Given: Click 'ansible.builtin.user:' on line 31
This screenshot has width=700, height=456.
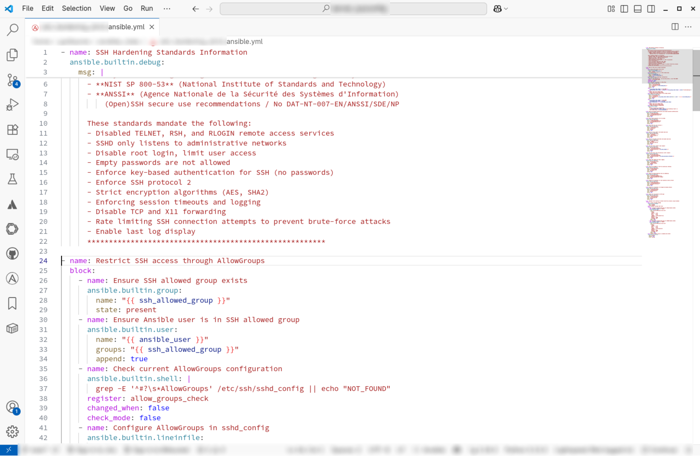Looking at the screenshot, I should click(132, 330).
